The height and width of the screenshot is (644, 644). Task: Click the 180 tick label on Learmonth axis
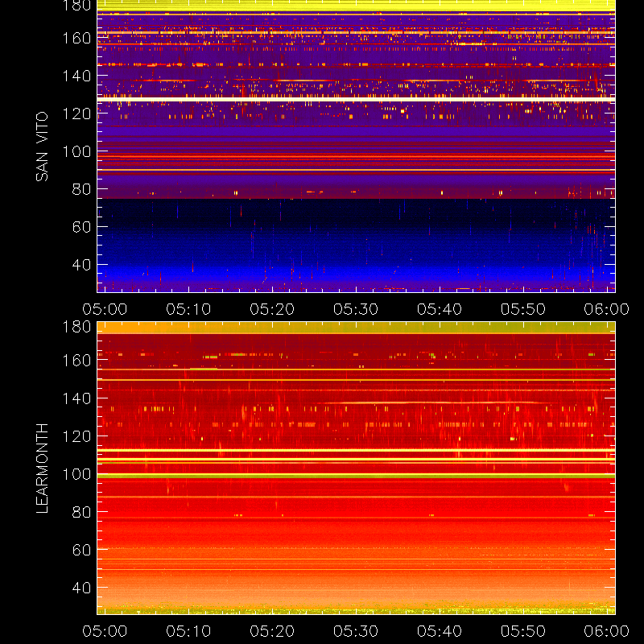[76, 327]
